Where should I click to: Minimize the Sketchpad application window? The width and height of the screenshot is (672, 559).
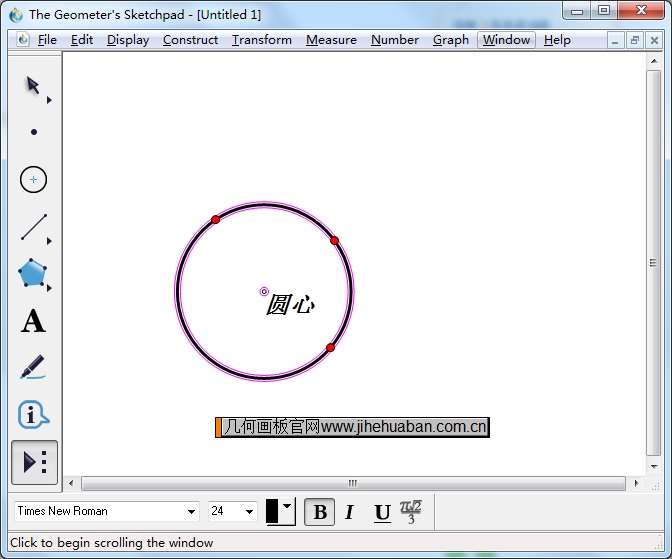(x=577, y=12)
